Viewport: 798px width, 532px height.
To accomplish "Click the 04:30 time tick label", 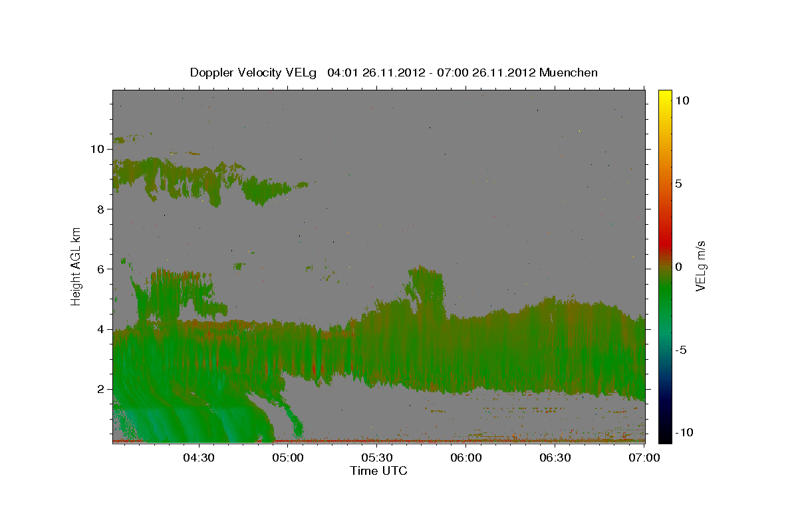I will (x=198, y=458).
